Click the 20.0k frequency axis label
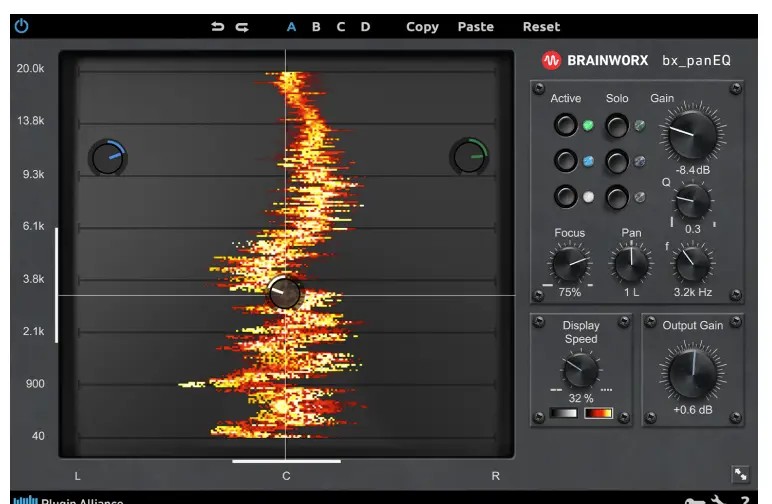Screen dimensions: 772x504 click(31, 68)
